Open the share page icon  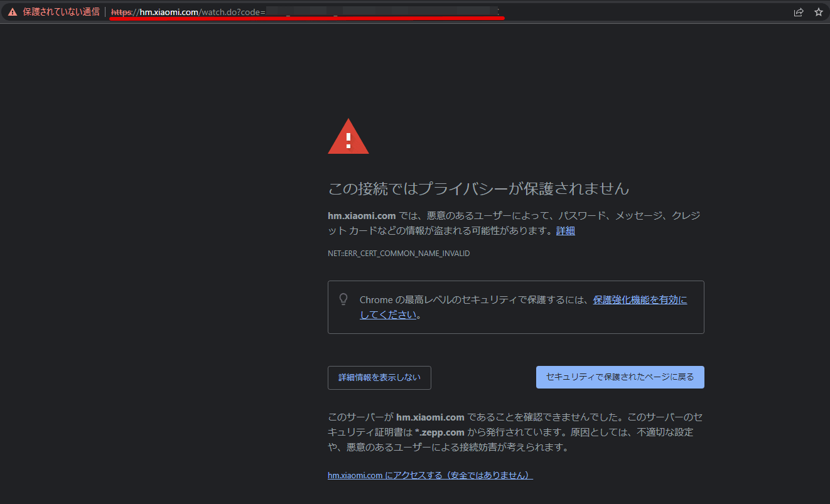tap(799, 12)
